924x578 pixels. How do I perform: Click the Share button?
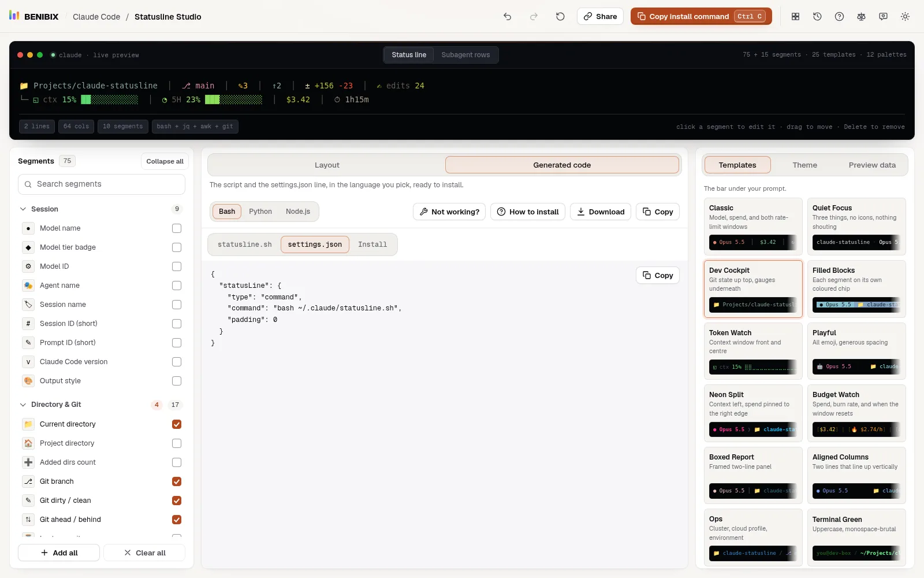tap(600, 16)
